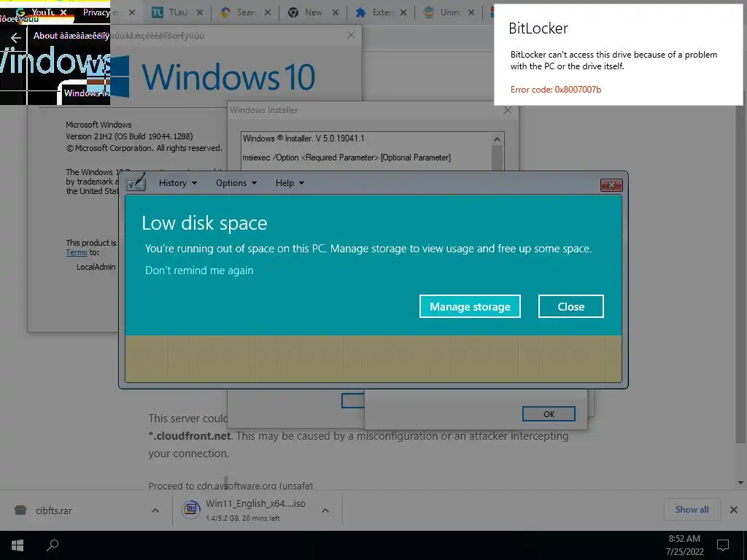Click Close in Low disk space dialog
747x560 pixels.
[x=570, y=306]
